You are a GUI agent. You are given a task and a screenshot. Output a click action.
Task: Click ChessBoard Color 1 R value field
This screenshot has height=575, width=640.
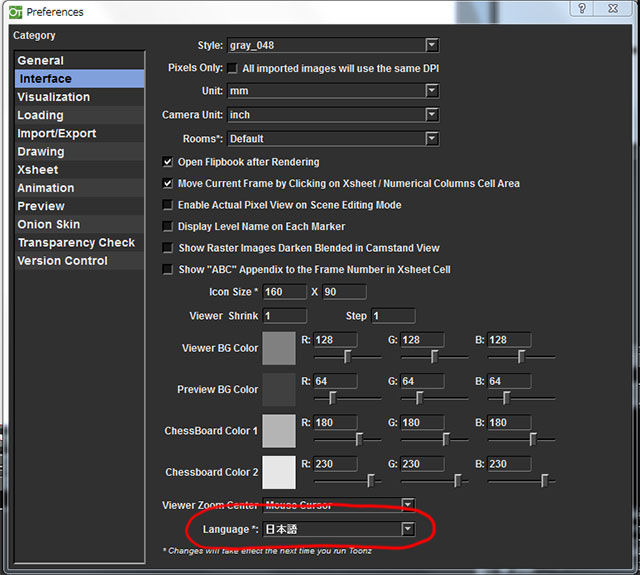[x=336, y=422]
